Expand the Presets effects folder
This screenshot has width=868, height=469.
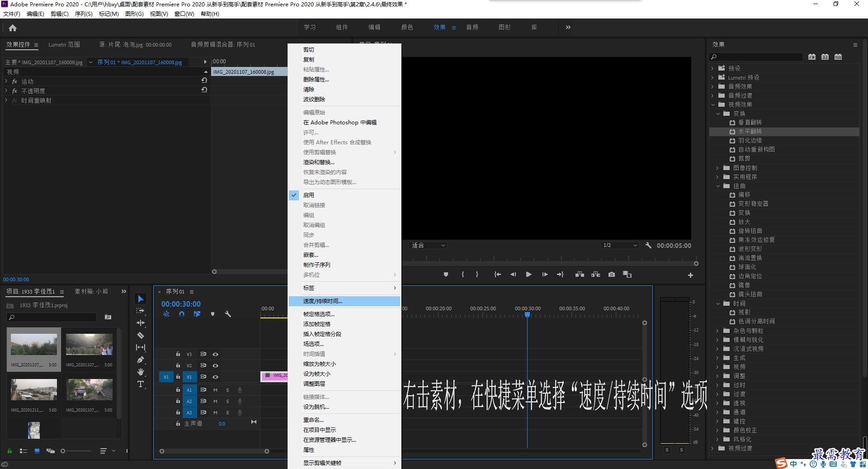[712, 68]
